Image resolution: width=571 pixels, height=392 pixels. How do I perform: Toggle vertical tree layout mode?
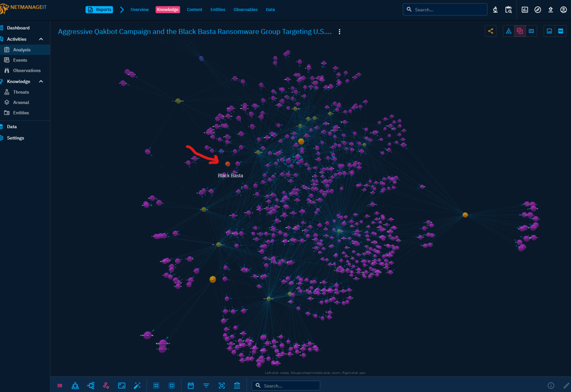(x=75, y=386)
